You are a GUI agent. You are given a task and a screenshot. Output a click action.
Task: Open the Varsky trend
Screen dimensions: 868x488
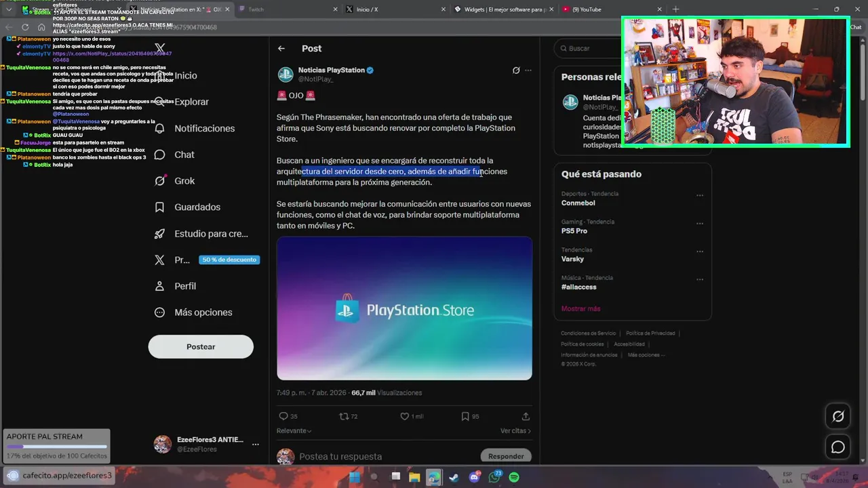pyautogui.click(x=572, y=259)
